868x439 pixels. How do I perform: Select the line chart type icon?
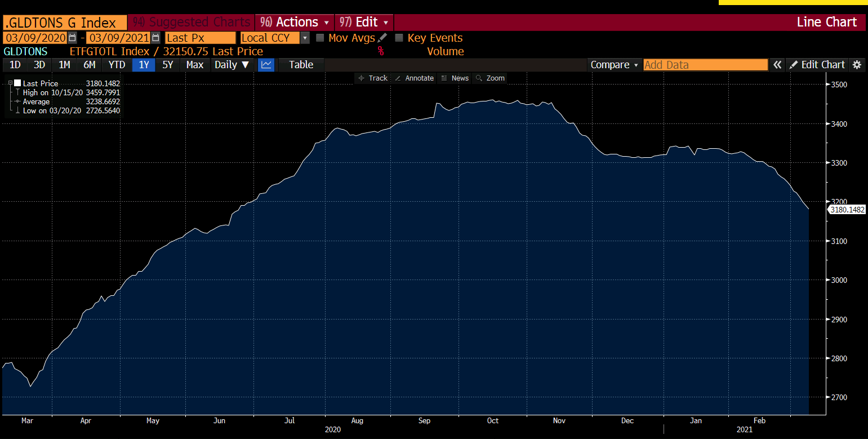[x=266, y=65]
